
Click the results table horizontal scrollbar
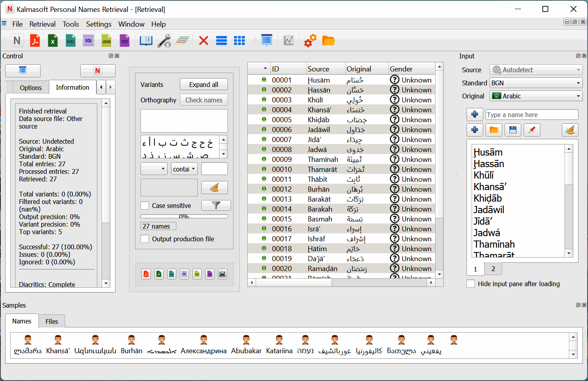point(341,283)
